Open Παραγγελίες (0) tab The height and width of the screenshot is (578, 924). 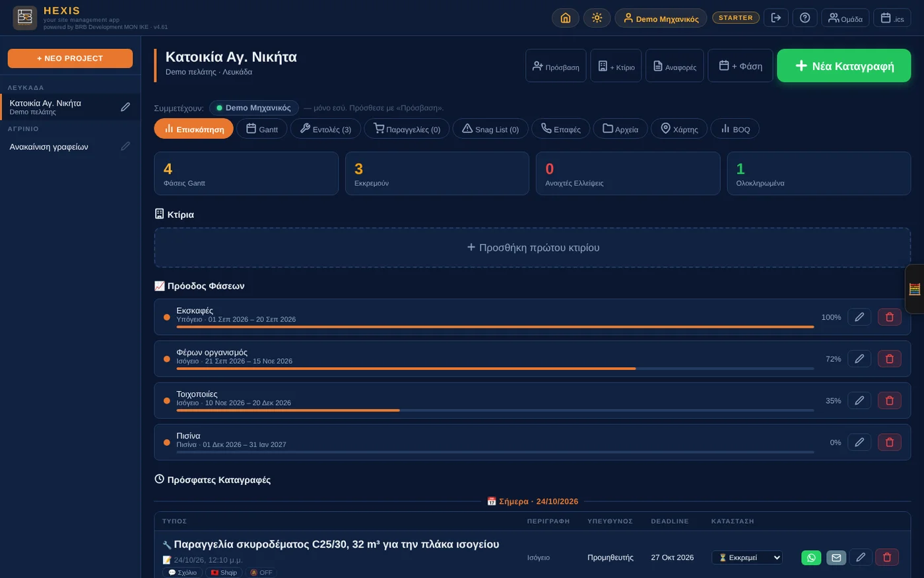point(407,129)
